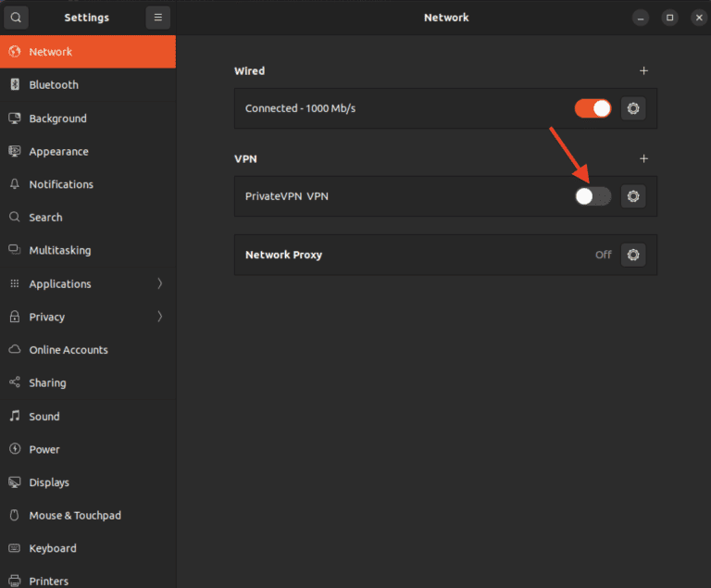Image resolution: width=711 pixels, height=588 pixels.
Task: Open the hamburger menu in Settings header
Action: click(x=158, y=18)
